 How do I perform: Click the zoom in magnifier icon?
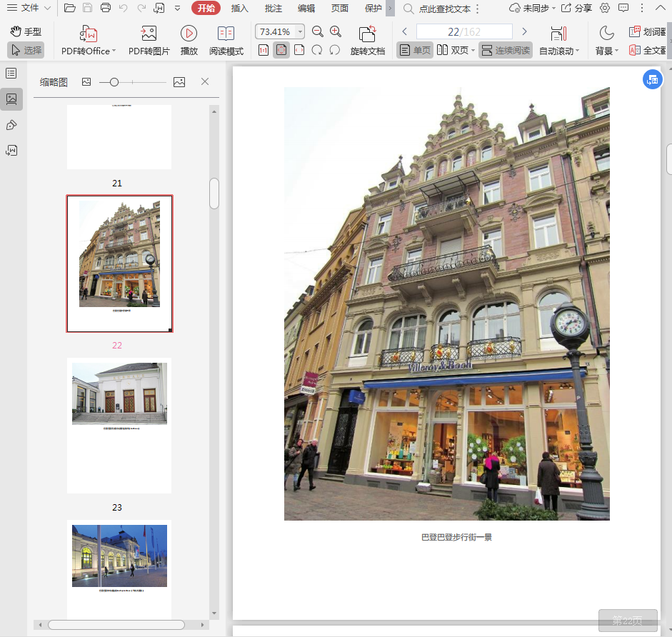[x=336, y=32]
